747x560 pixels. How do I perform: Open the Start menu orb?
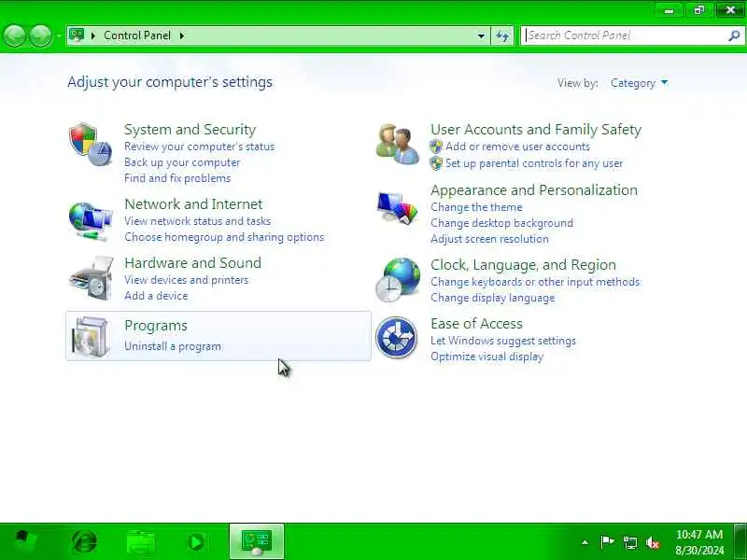click(23, 541)
